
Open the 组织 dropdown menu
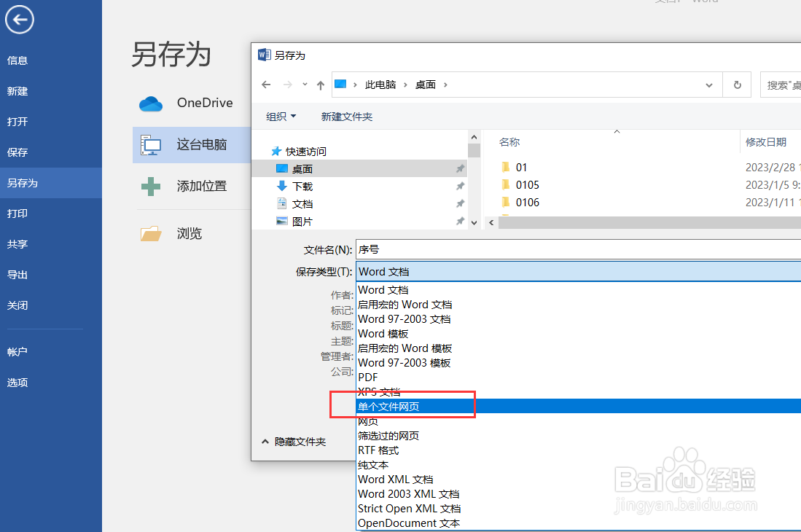tap(281, 117)
